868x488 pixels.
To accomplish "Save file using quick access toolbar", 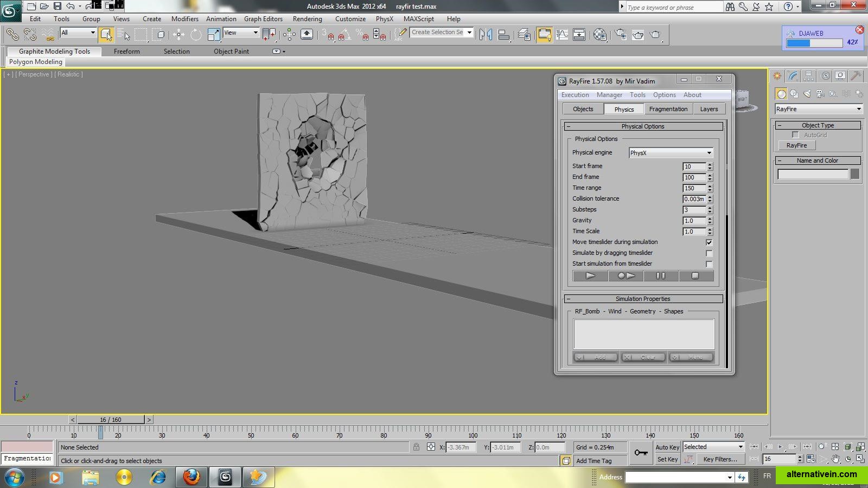I will pyautogui.click(x=57, y=6).
